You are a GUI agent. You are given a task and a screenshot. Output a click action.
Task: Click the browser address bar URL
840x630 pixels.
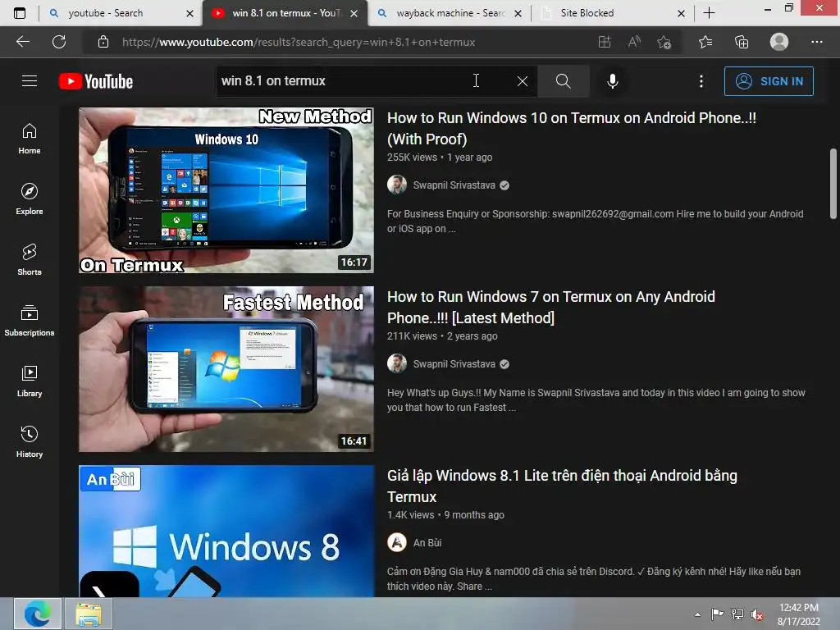pos(299,42)
